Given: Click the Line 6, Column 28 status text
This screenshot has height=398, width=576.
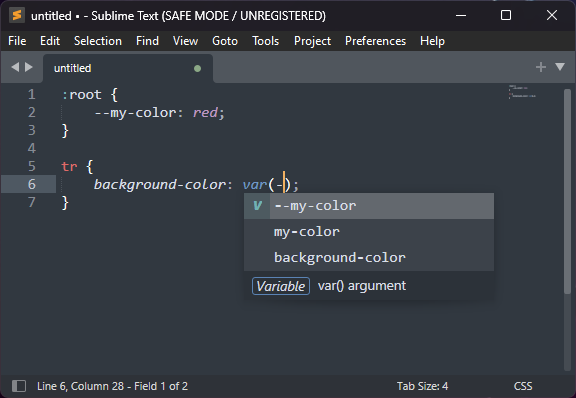Looking at the screenshot, I should click(112, 386).
